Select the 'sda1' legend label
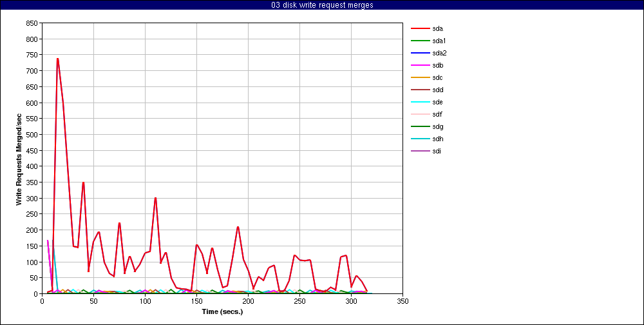The image size is (644, 325). pyautogui.click(x=439, y=41)
